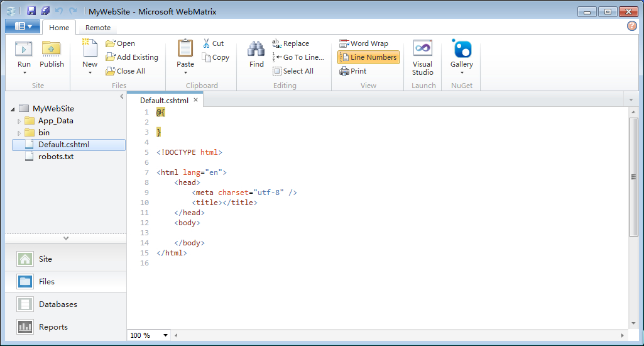Image resolution: width=644 pixels, height=346 pixels.
Task: Close the Default.cshtml tab
Action: [196, 100]
